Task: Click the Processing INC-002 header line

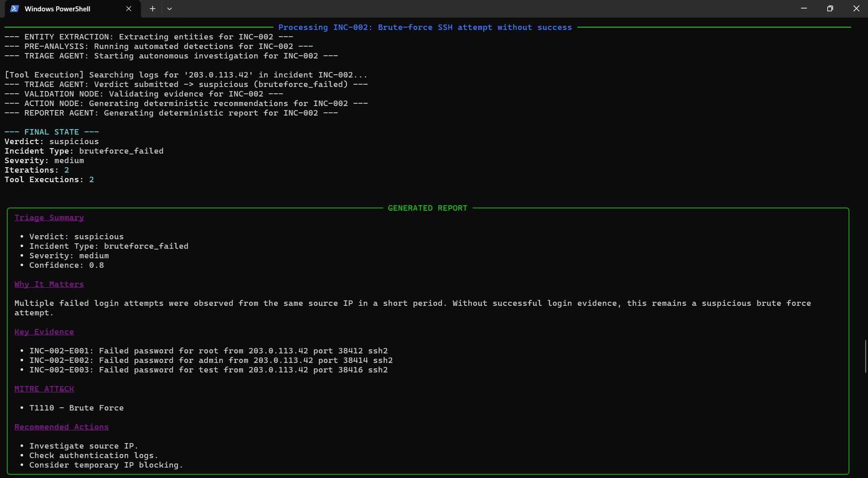Action: (425, 27)
